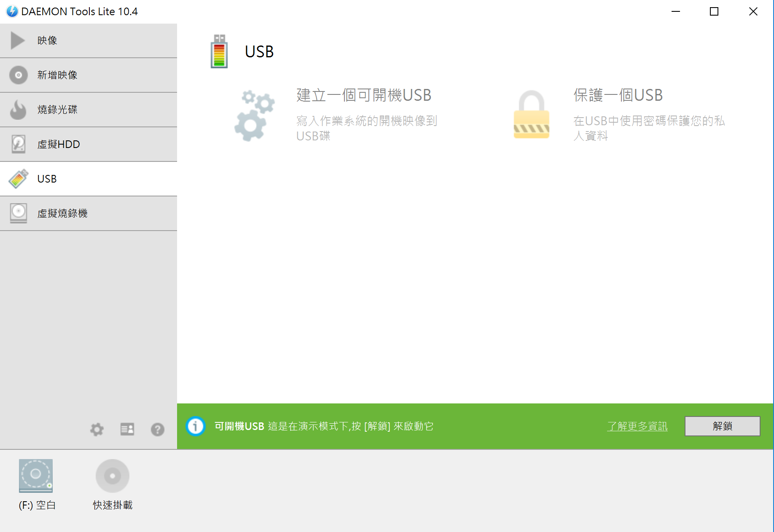Select 建立一個可開機USB option
Viewport: 774px width, 532px height.
coord(364,95)
